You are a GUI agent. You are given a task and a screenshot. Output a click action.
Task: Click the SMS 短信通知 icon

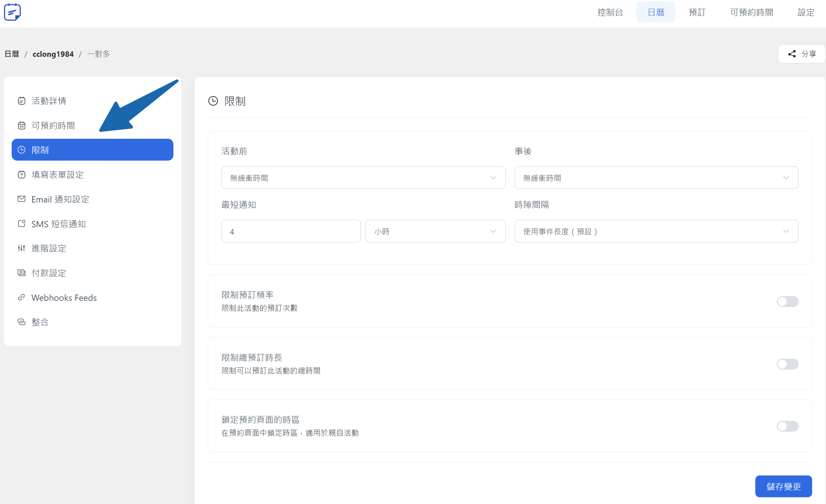tap(21, 224)
